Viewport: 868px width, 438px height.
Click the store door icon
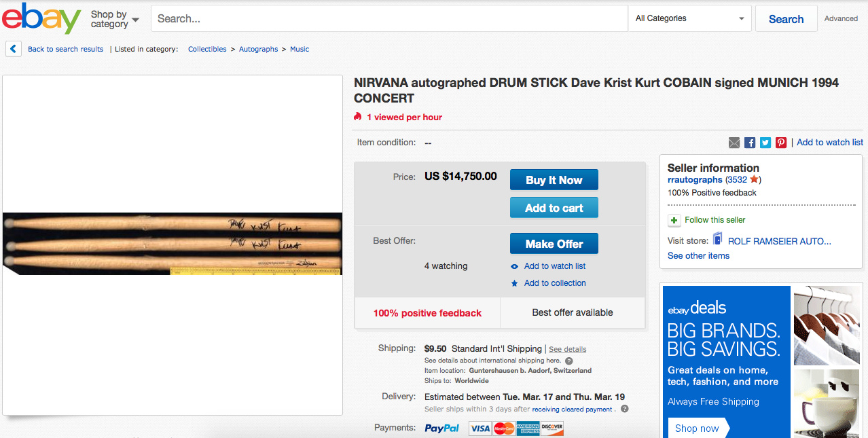pyautogui.click(x=717, y=240)
